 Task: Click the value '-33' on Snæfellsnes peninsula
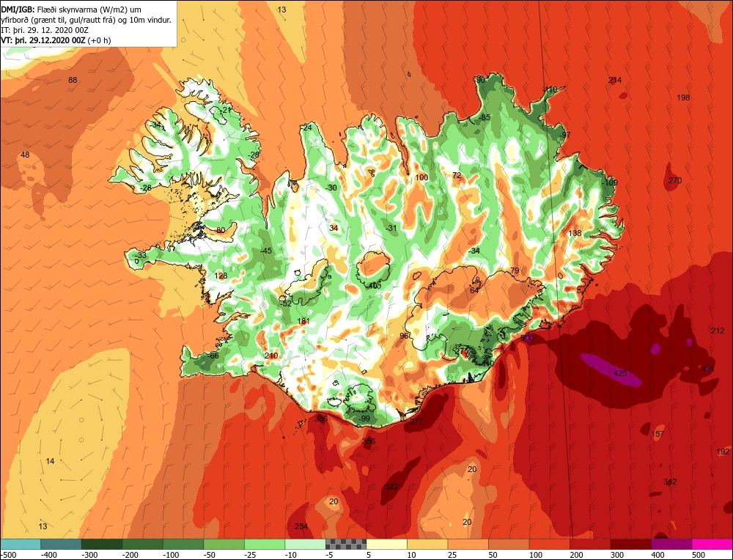(x=140, y=256)
